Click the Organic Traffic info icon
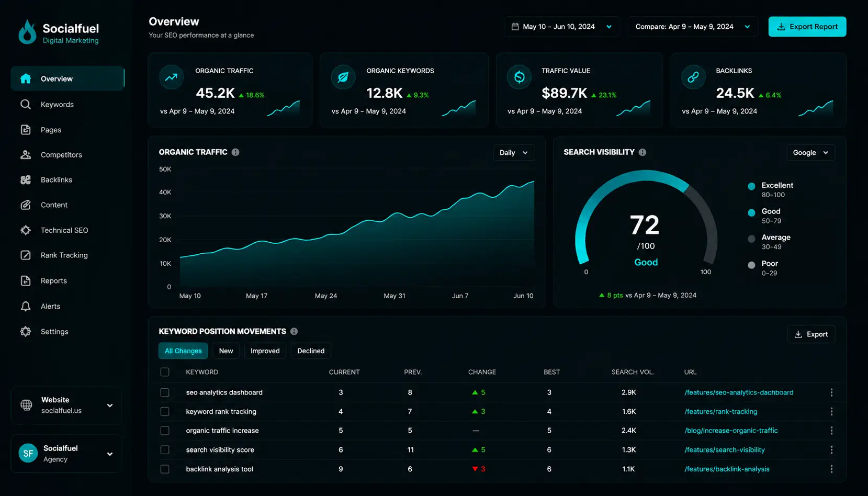Screen dimensions: 868x496 point(235,152)
